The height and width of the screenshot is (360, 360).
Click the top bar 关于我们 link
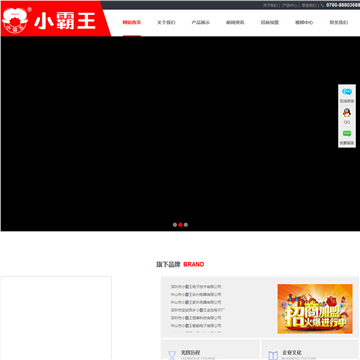270,5
